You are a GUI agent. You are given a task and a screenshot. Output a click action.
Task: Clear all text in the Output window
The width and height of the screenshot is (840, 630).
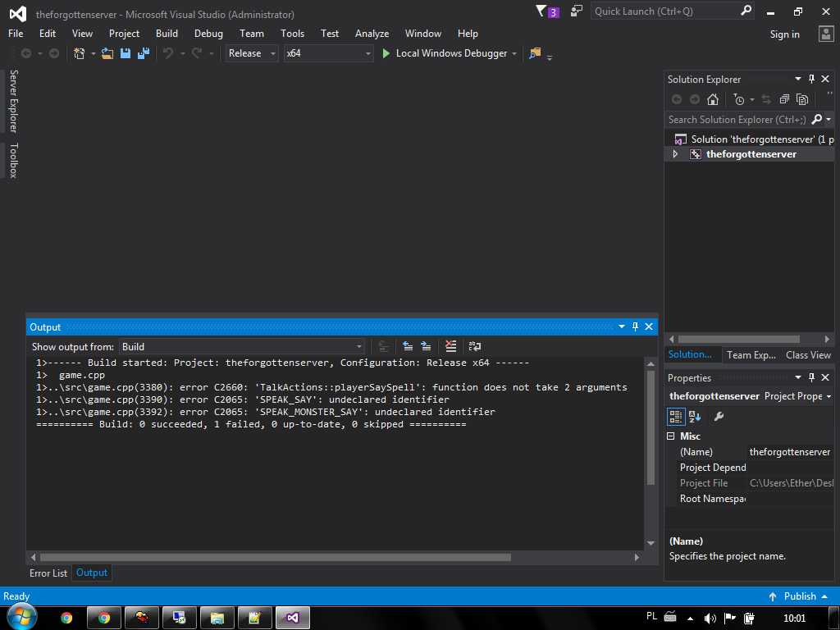tap(451, 346)
